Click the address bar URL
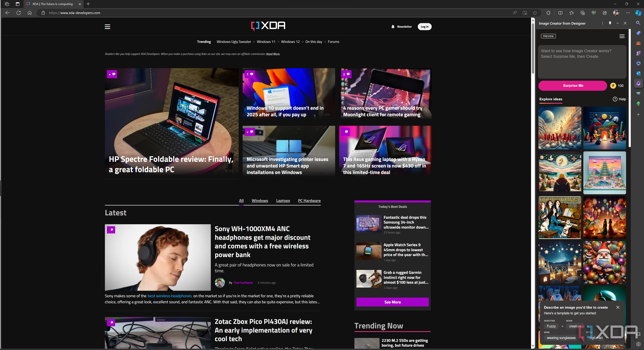Viewport: 644px width, 350px height. [75, 13]
